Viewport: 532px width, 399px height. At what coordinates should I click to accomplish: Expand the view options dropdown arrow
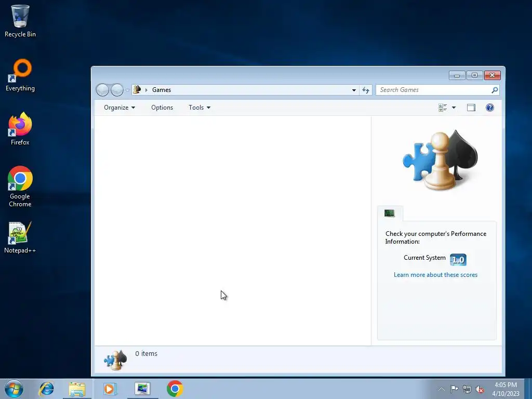tap(454, 108)
